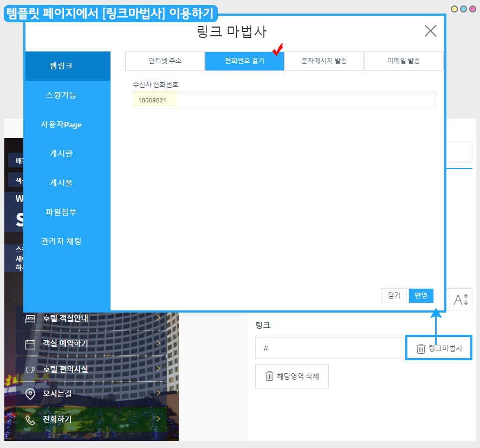Choose 사용자Page in the sidebar
480x448 pixels.
[x=61, y=125]
